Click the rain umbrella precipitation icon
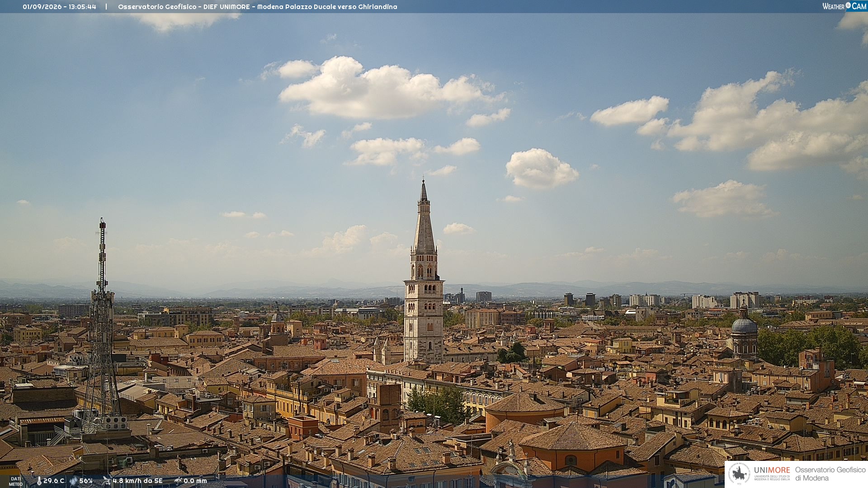The image size is (868, 488). click(178, 481)
